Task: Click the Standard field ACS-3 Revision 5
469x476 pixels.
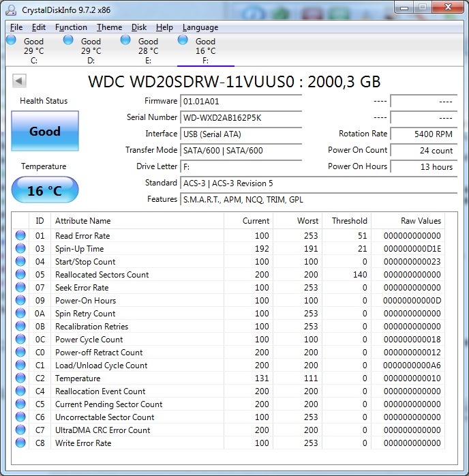Action: click(x=319, y=183)
